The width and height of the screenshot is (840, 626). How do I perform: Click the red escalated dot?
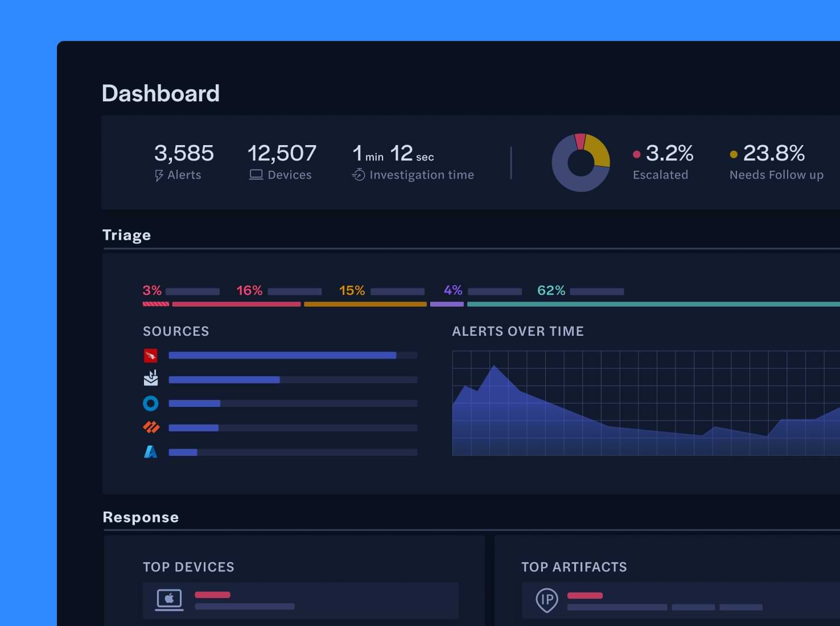click(x=637, y=154)
